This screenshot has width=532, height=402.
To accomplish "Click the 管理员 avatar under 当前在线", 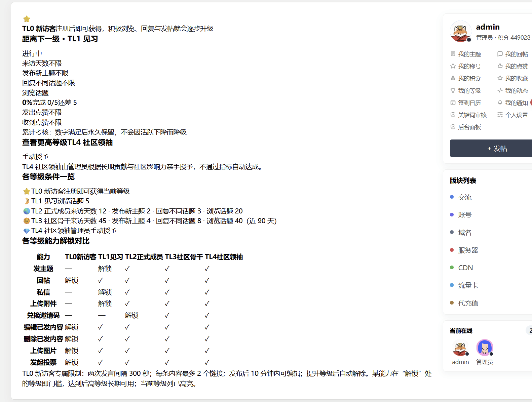I will coord(485,348).
